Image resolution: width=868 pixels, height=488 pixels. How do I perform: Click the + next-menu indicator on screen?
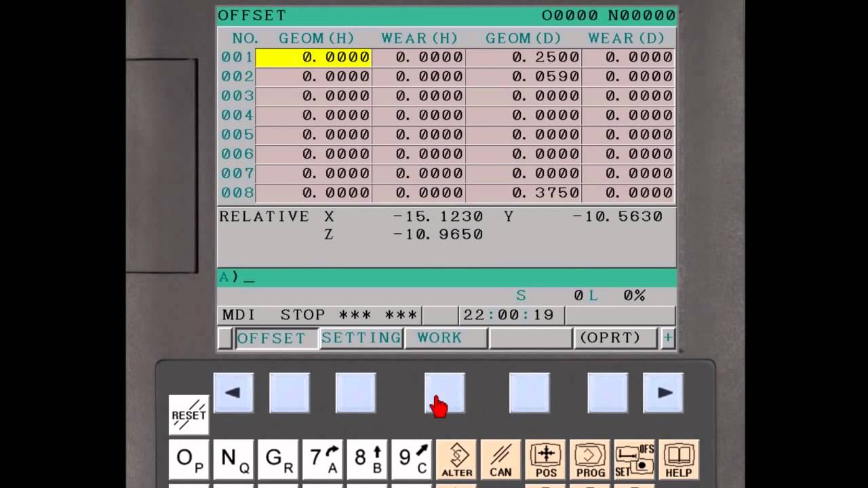[668, 338]
